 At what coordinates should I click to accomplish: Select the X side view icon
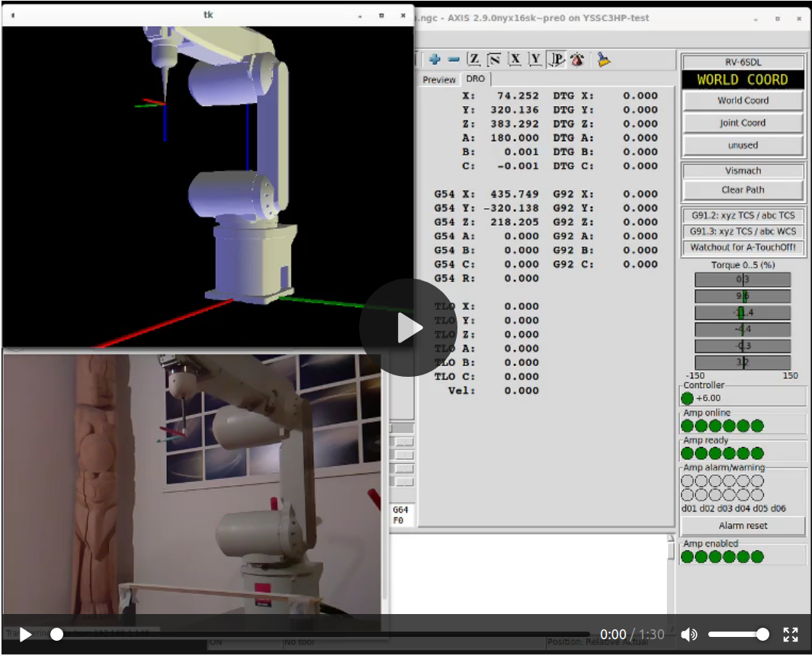pyautogui.click(x=515, y=59)
